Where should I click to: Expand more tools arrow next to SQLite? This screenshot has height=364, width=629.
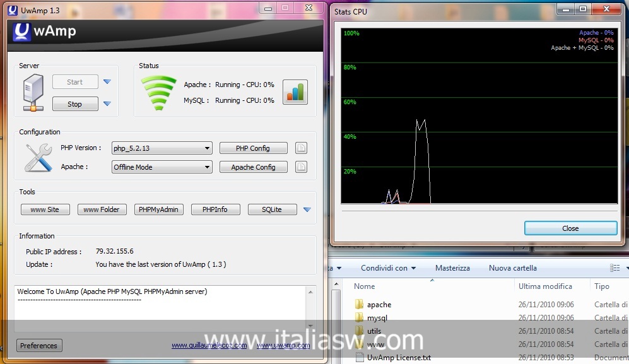click(x=307, y=209)
